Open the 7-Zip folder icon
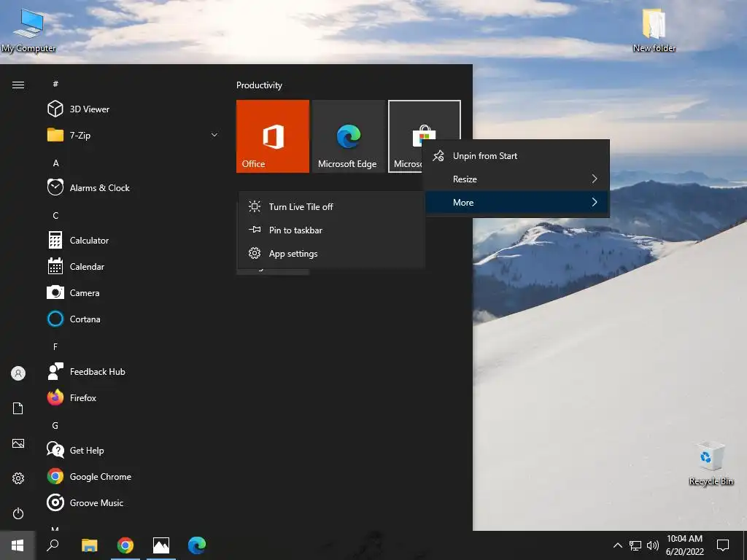 (x=55, y=135)
